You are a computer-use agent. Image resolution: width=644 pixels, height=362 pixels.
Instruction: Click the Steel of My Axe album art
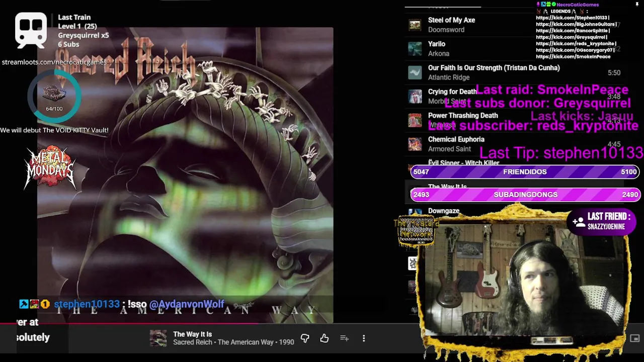pyautogui.click(x=415, y=25)
